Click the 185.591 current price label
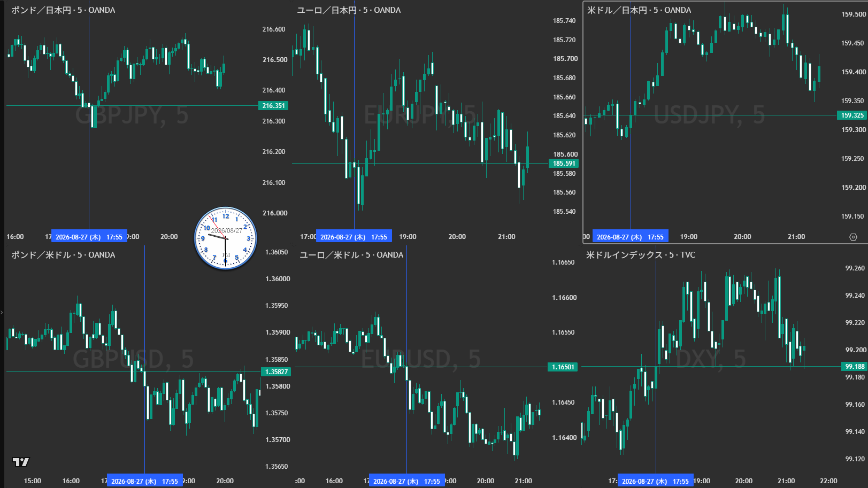Image resolution: width=868 pixels, height=488 pixels. click(564, 164)
